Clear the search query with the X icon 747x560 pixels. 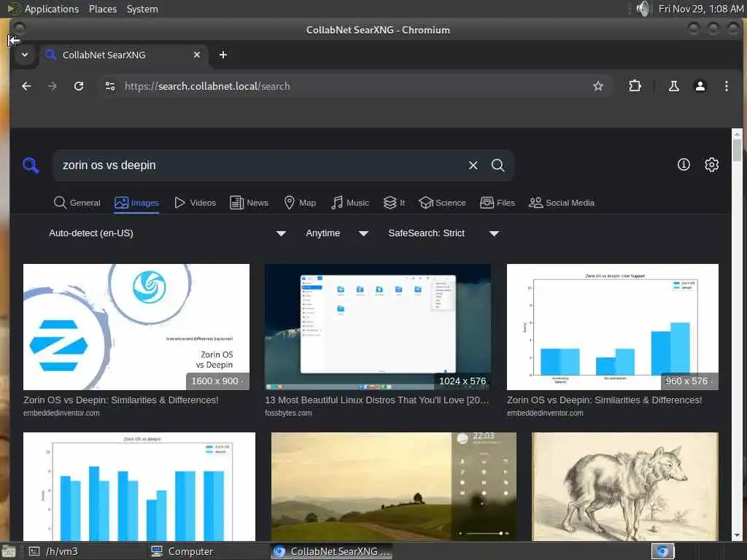tap(473, 166)
